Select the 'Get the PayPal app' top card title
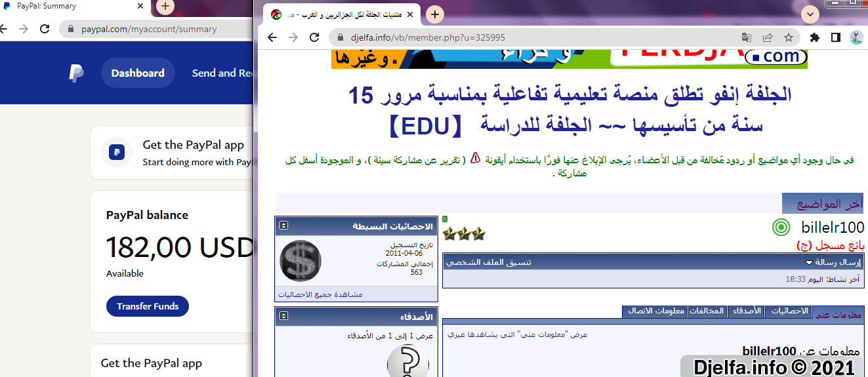The height and width of the screenshot is (377, 868). coord(194,145)
